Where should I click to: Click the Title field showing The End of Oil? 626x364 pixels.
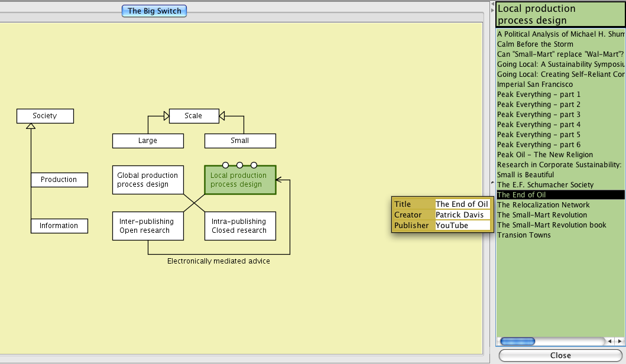(462, 204)
